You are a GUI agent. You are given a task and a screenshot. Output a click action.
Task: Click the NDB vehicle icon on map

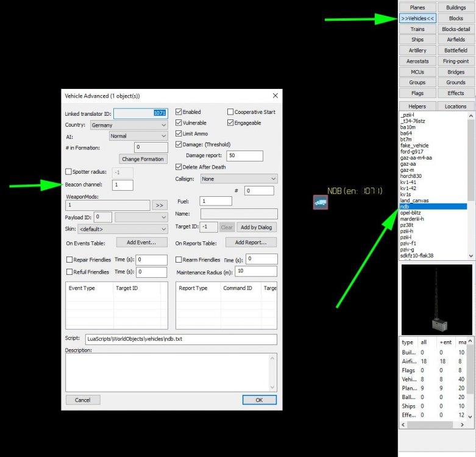[x=321, y=202]
